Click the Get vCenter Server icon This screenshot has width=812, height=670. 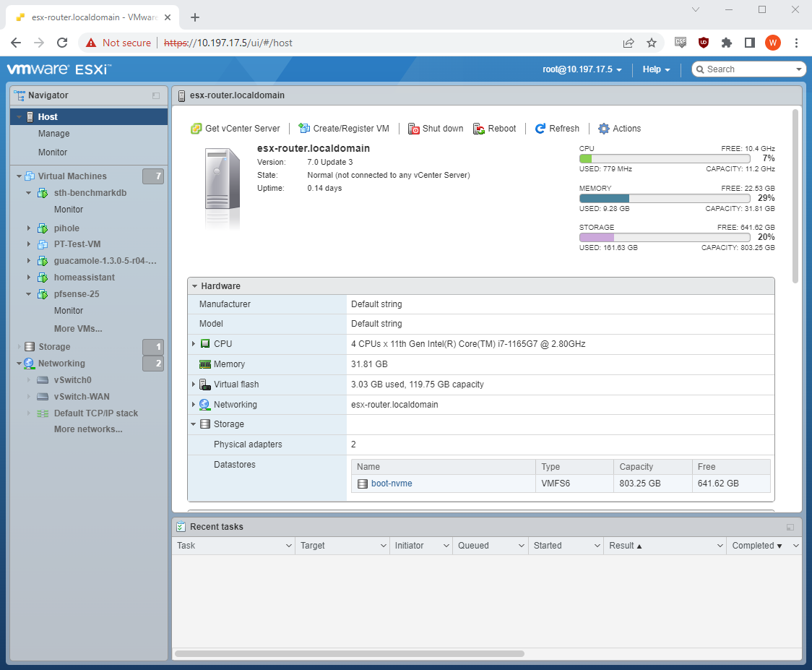click(x=196, y=129)
